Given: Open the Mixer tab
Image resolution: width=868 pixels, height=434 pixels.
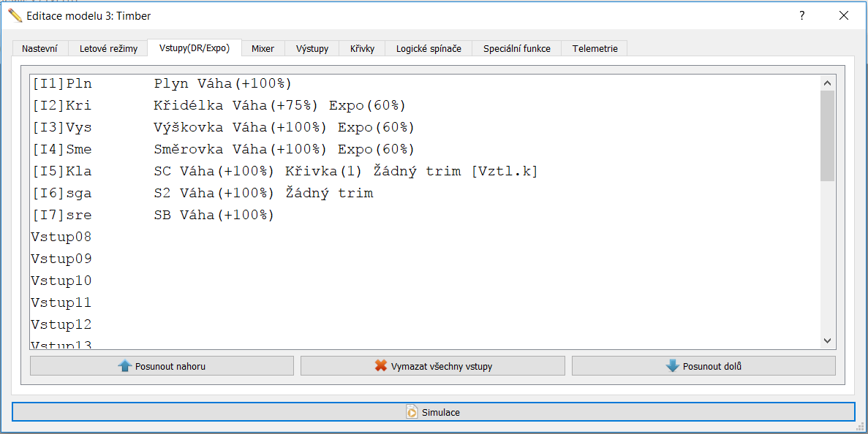Looking at the screenshot, I should point(263,49).
